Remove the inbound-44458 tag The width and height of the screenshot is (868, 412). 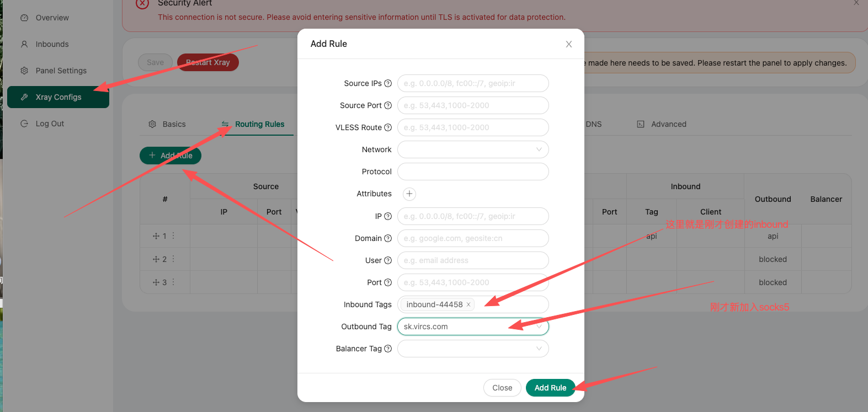point(468,304)
